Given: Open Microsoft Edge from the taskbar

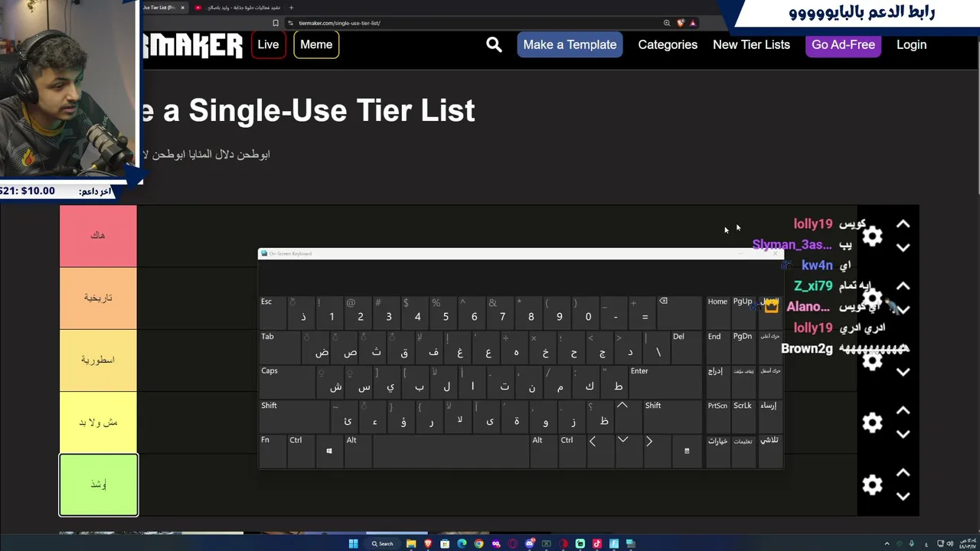Looking at the screenshot, I should point(462,544).
